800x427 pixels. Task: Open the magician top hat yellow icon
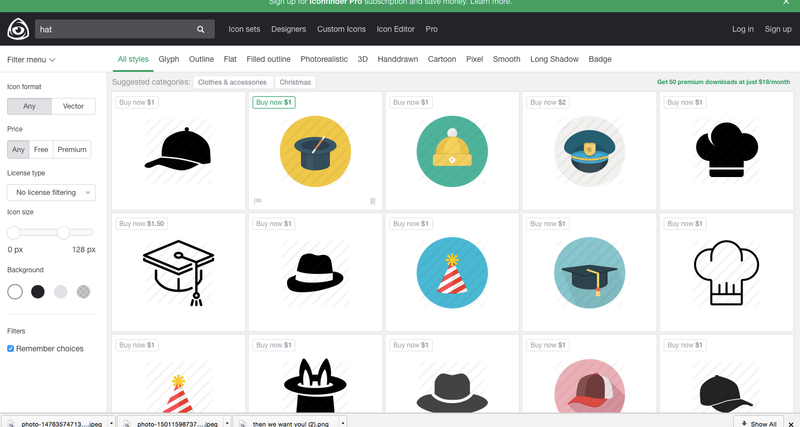[315, 151]
